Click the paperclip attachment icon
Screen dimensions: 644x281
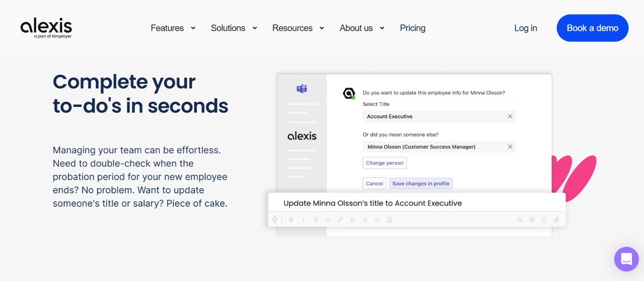pos(557,219)
